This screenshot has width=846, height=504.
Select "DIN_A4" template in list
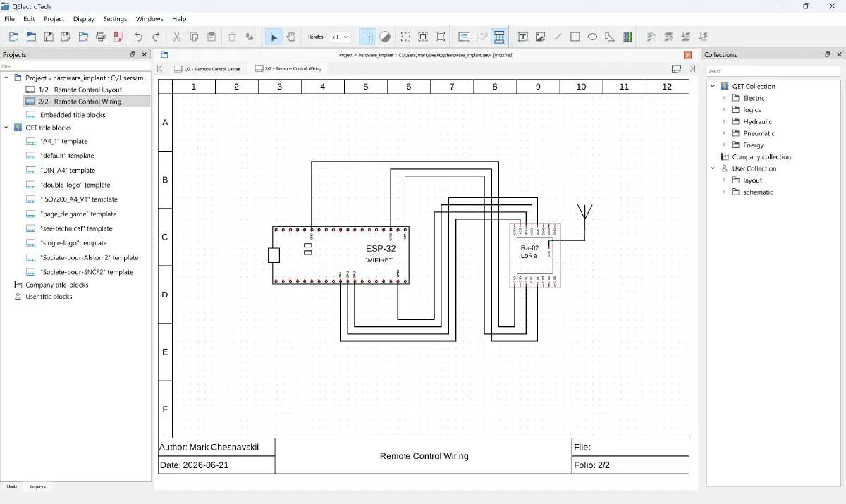68,170
